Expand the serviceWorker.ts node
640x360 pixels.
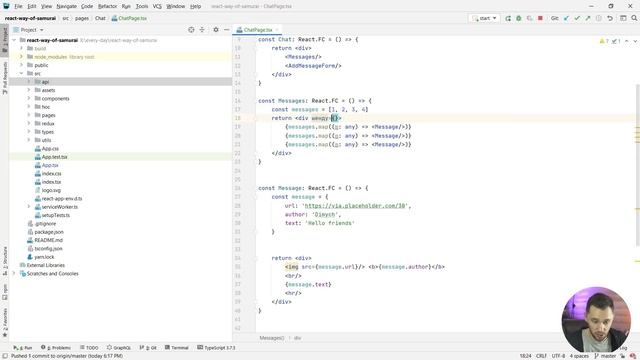29,207
